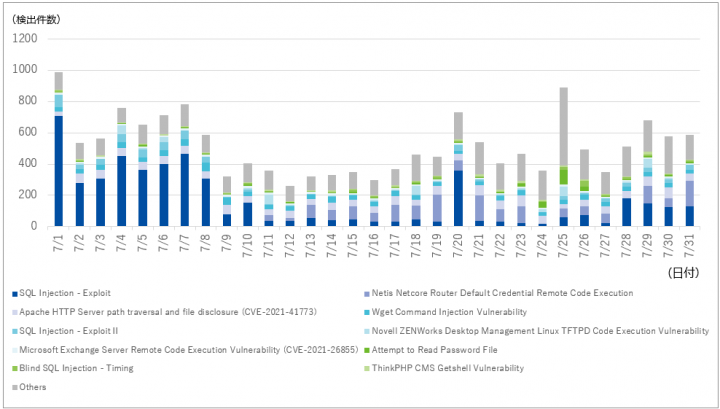Click the Blind SQL Injection - Timing swatch

15,369
